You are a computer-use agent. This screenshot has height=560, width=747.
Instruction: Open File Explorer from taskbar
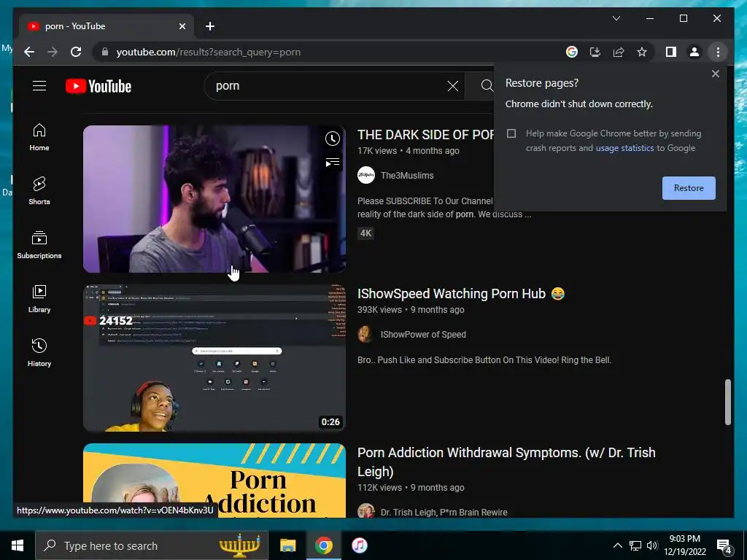[287, 545]
